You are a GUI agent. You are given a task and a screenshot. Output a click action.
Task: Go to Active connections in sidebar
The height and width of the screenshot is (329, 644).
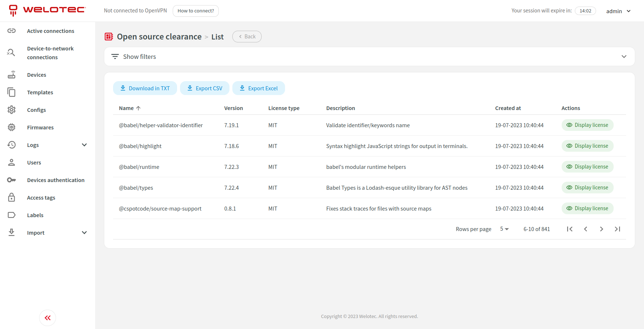pos(50,31)
